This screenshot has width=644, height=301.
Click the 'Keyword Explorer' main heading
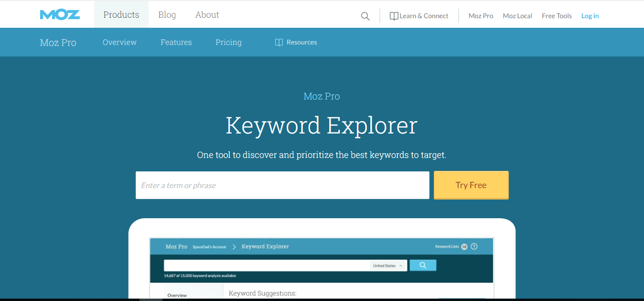point(322,125)
